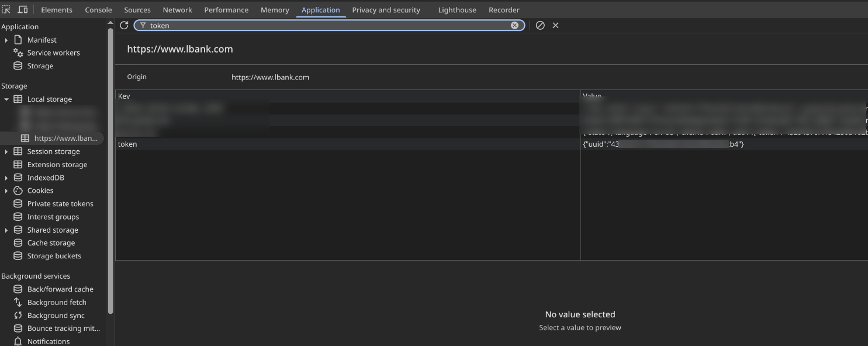Expand the Shared storage tree node
The image size is (868, 346).
coord(6,230)
